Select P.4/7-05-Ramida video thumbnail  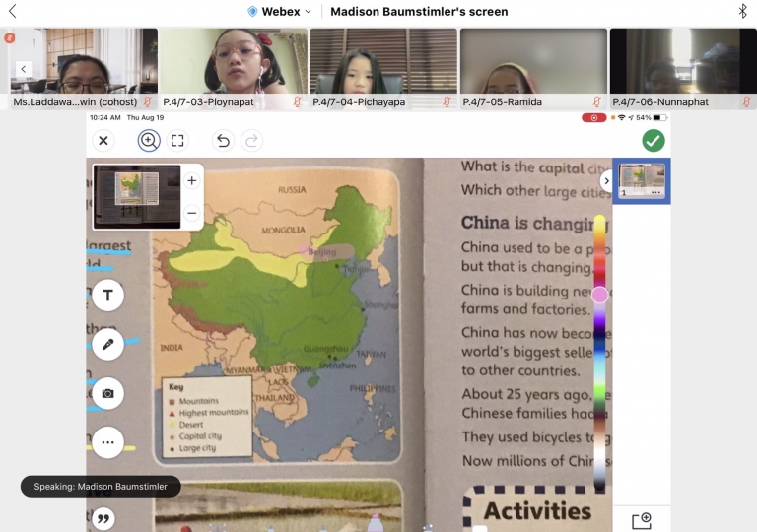[533, 68]
